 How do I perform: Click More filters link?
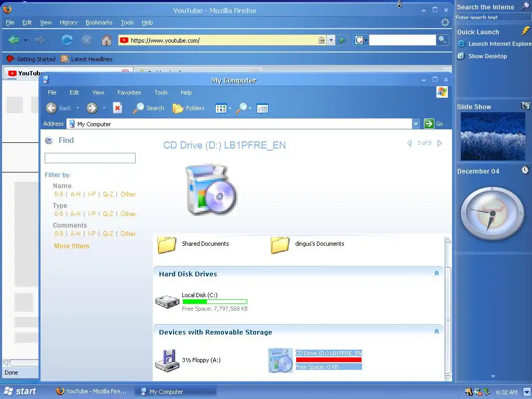72,246
